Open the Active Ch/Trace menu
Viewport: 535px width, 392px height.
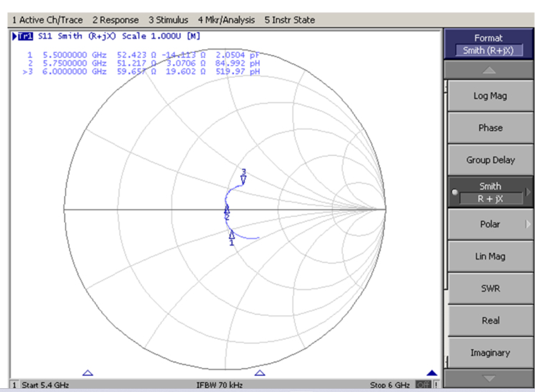point(48,20)
